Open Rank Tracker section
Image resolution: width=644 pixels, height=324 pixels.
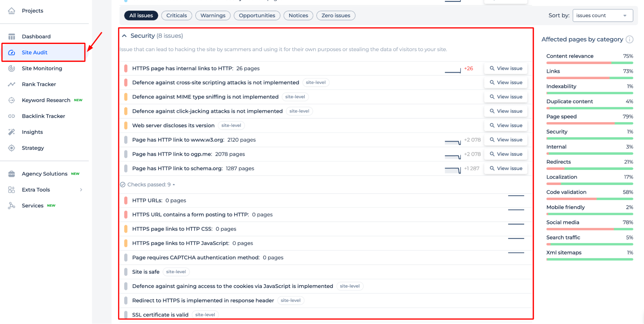[x=39, y=84]
